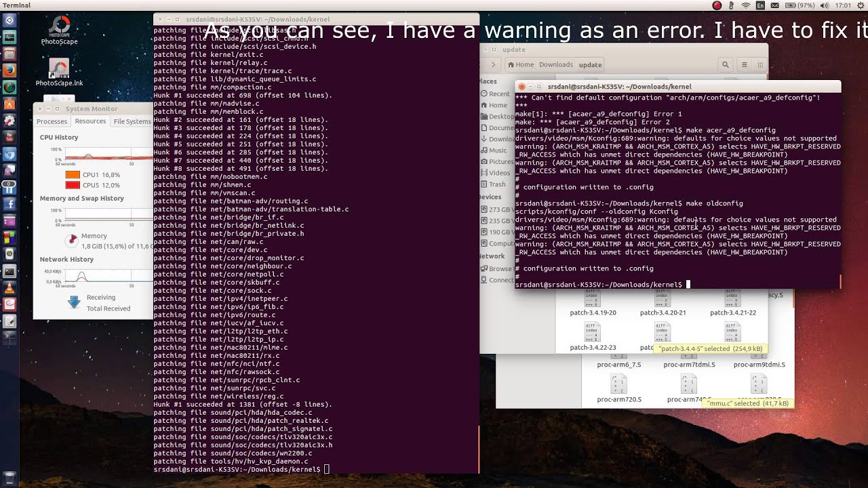Click the Receiving network color arrow

pyautogui.click(x=74, y=302)
